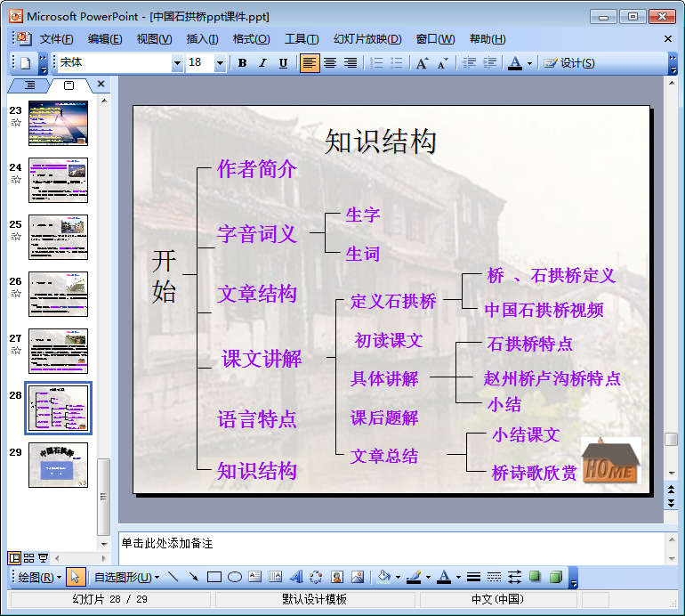The width and height of the screenshot is (685, 616).
Task: Align text right
Action: tap(351, 63)
